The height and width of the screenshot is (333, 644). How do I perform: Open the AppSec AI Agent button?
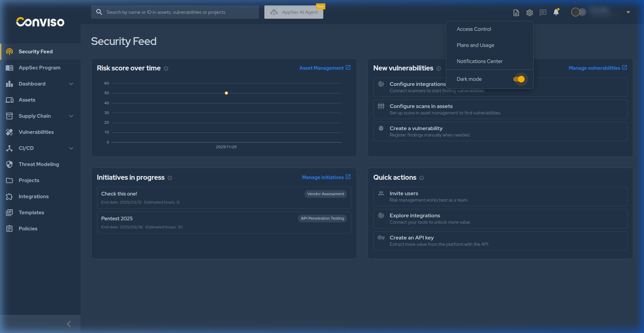[294, 12]
